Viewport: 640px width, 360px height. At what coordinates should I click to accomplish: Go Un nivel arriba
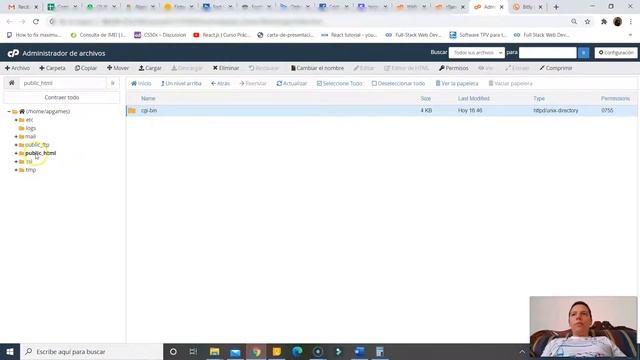(x=181, y=83)
